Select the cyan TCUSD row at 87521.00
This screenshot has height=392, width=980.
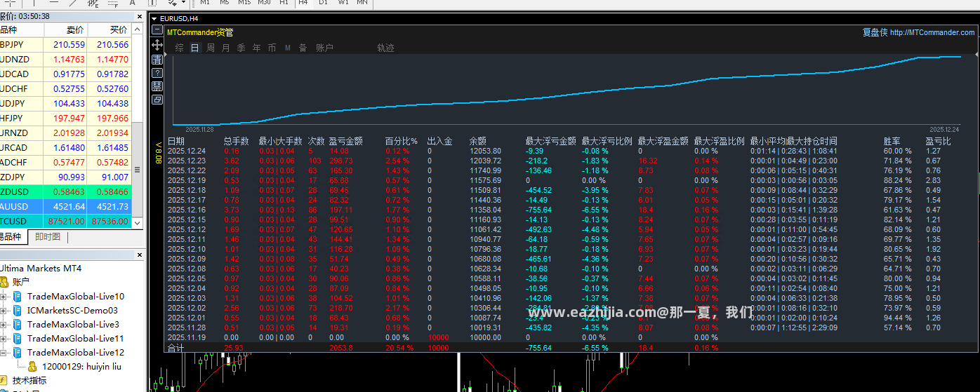65,221
